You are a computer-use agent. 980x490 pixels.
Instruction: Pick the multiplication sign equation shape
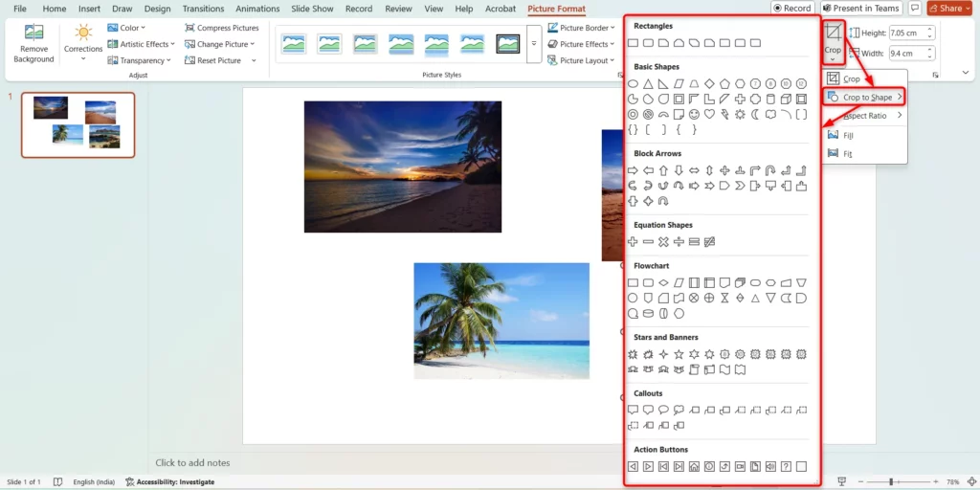(x=663, y=242)
